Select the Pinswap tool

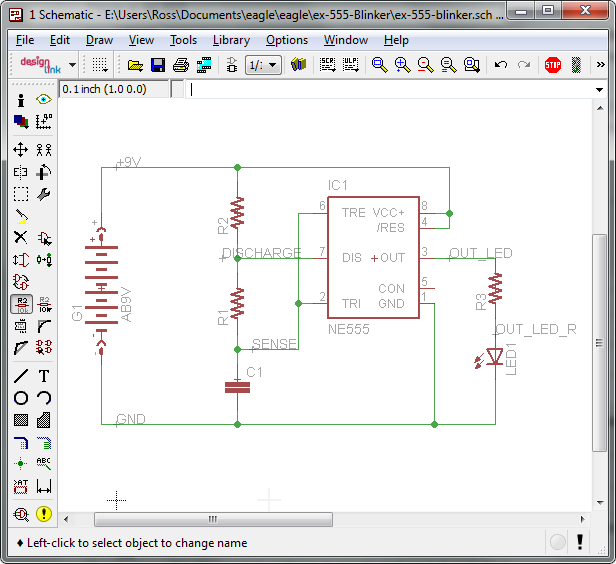point(21,260)
